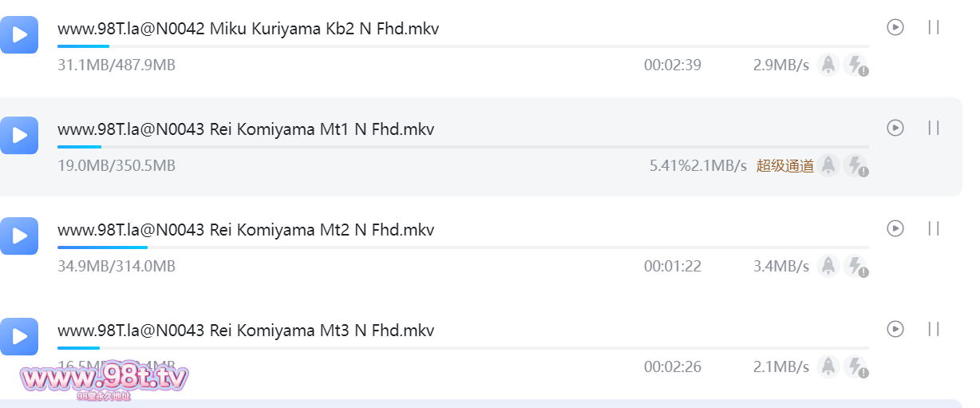Pause the Miku Kuriyama Kb2 download
This screenshot has height=408, width=980.
(934, 27)
